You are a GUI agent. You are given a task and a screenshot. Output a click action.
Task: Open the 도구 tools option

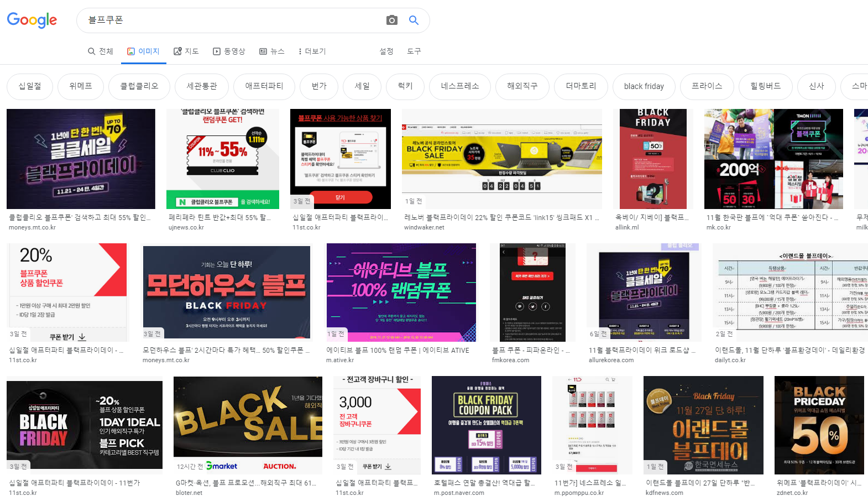click(414, 51)
